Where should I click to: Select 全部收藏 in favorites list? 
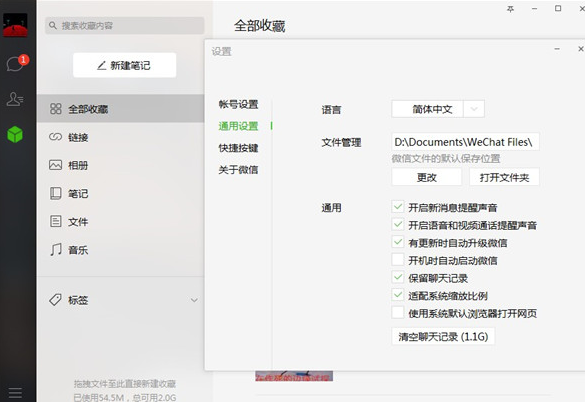click(121, 109)
